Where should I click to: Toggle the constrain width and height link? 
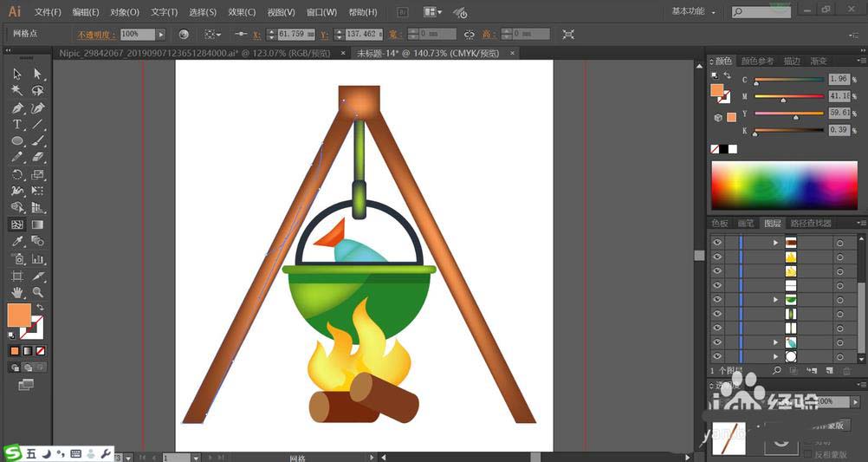[x=470, y=35]
